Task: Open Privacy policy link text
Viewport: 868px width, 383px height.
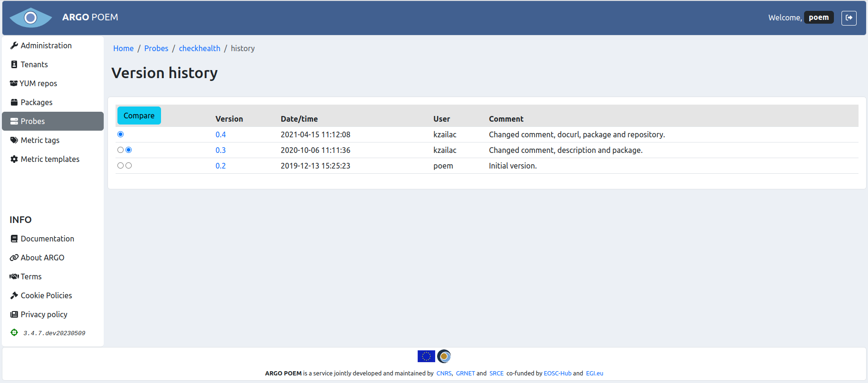Action: pyautogui.click(x=44, y=314)
